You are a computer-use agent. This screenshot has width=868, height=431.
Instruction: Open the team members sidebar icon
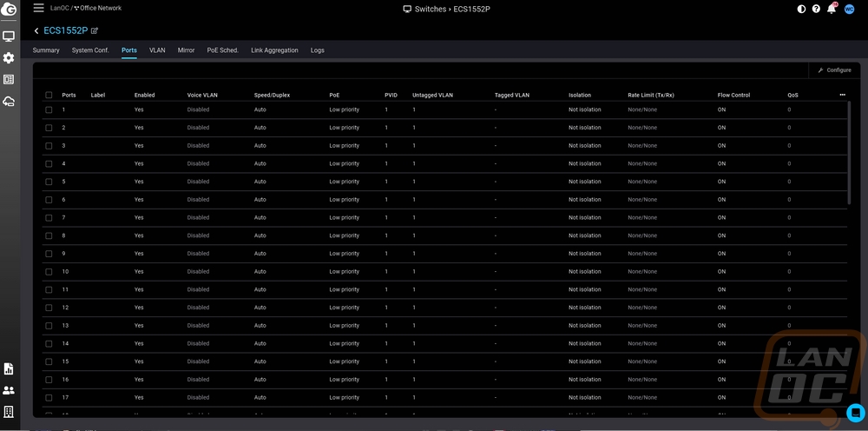click(9, 390)
